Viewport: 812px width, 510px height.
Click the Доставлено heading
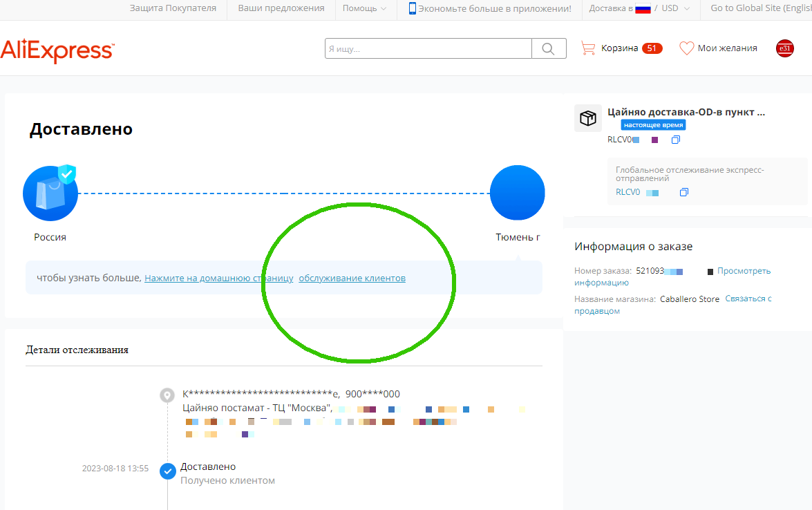point(81,129)
